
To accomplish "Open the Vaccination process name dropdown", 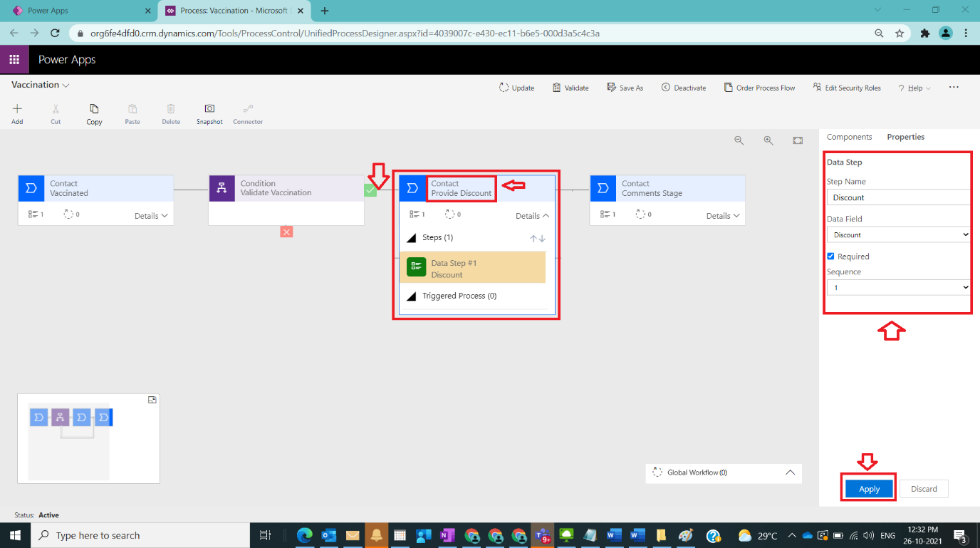I will pos(66,85).
